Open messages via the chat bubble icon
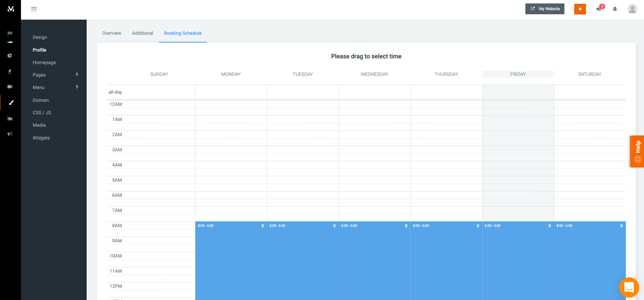The image size is (644, 300). (599, 9)
